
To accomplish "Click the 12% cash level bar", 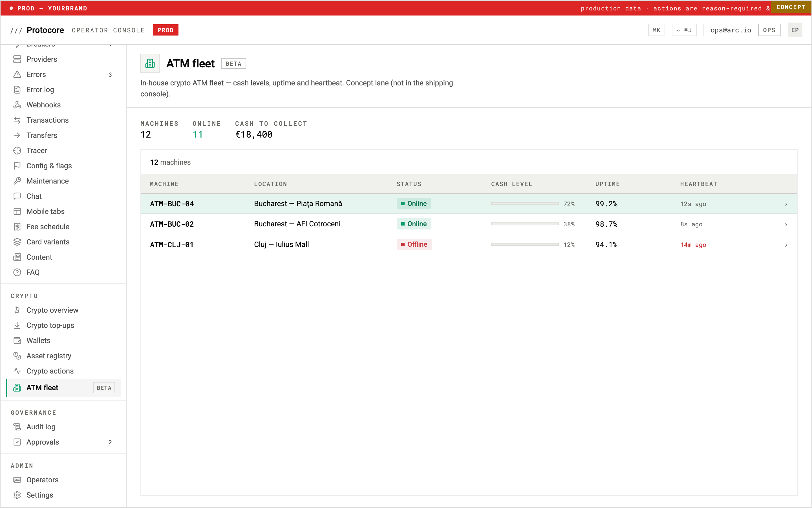I will coord(525,245).
